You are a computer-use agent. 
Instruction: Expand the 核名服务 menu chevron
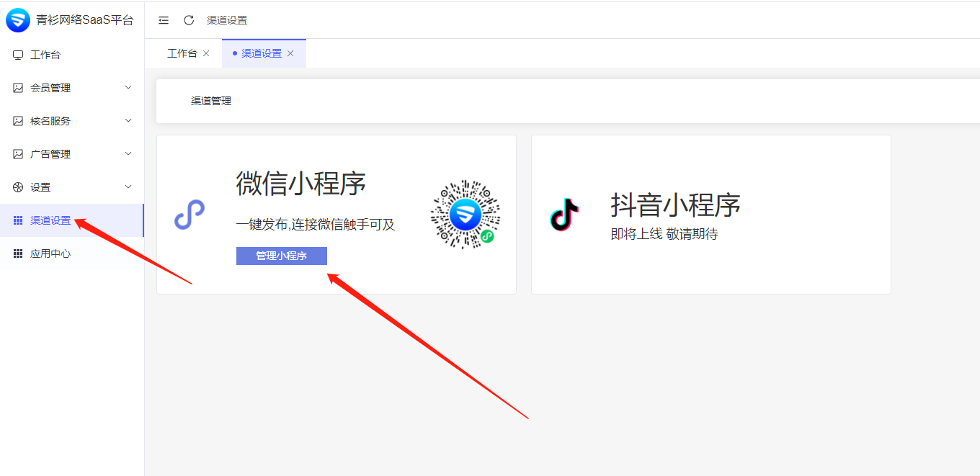(x=128, y=121)
